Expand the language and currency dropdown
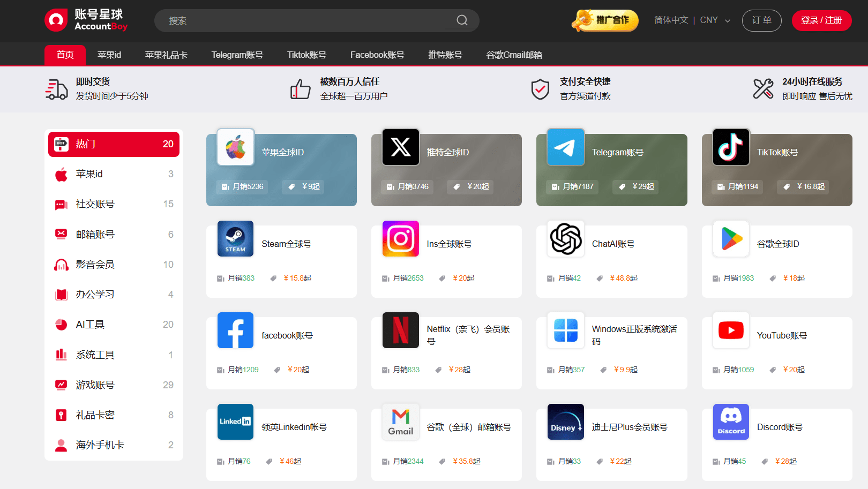The height and width of the screenshot is (489, 868). [692, 20]
